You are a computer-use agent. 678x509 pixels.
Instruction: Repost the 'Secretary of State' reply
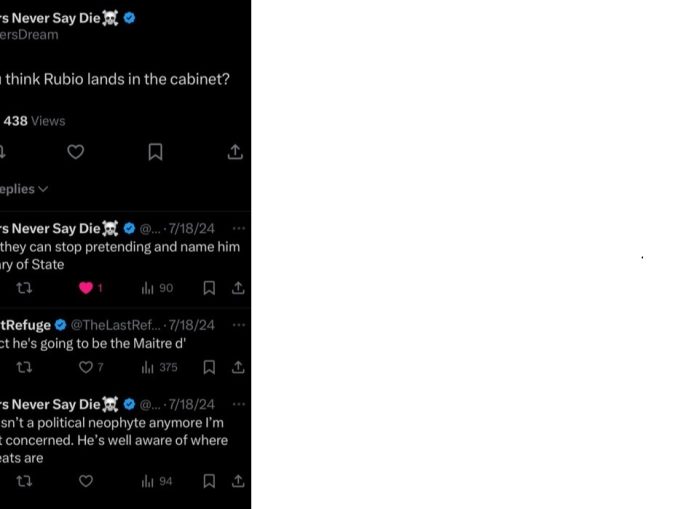point(25,288)
